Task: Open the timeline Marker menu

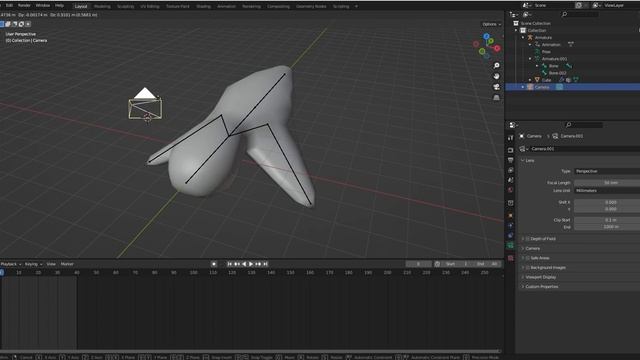Action: point(67,264)
